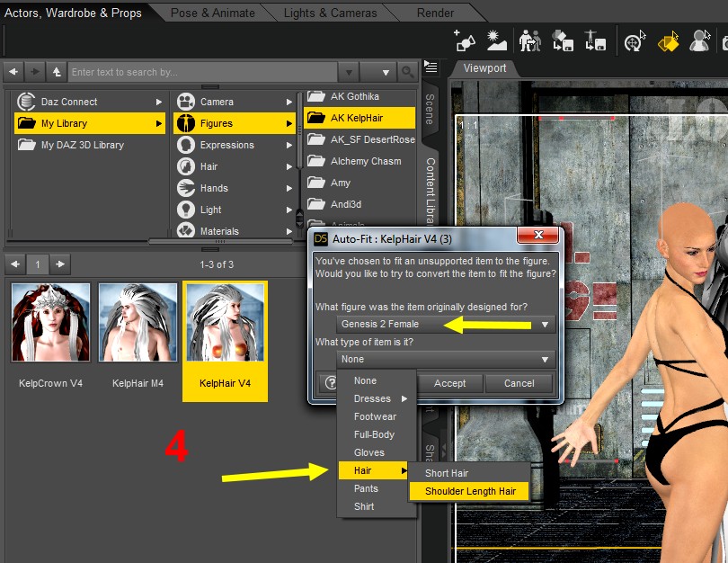Viewport: 728px width, 563px height.
Task: Go to next results page arrow
Action: (60, 264)
